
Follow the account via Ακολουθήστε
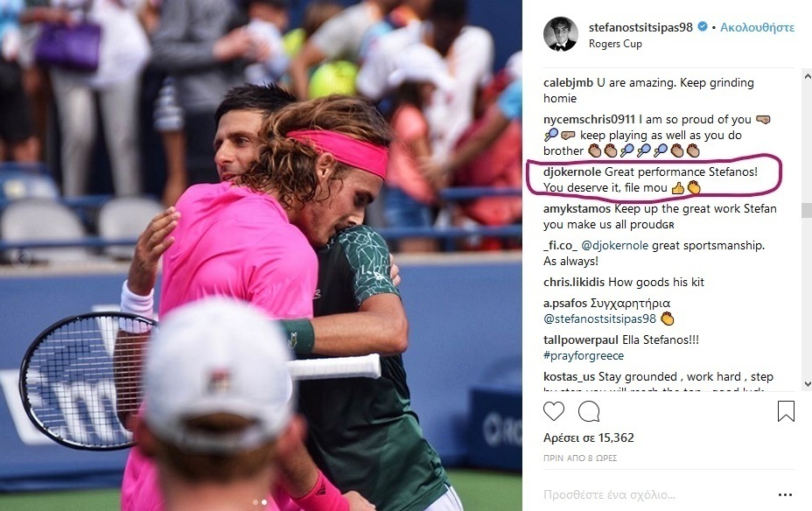pyautogui.click(x=757, y=27)
